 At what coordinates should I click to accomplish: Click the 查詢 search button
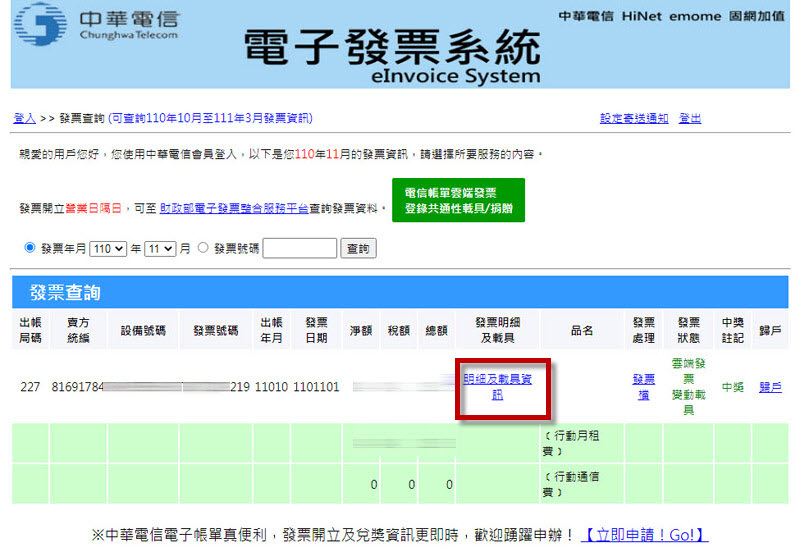358,248
